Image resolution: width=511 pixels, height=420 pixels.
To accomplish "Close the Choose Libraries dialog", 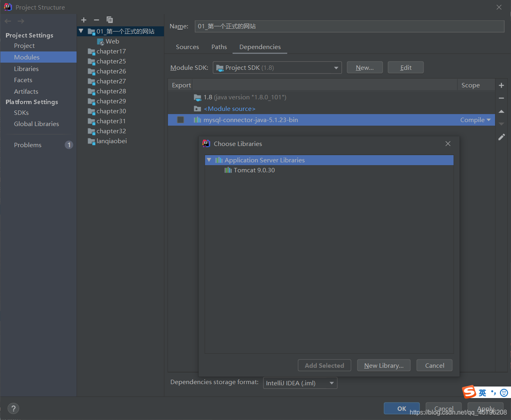I will pos(448,144).
